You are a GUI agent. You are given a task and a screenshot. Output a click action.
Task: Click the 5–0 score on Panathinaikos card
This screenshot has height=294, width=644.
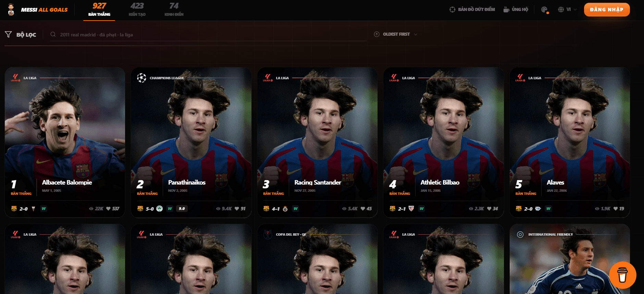pyautogui.click(x=150, y=209)
